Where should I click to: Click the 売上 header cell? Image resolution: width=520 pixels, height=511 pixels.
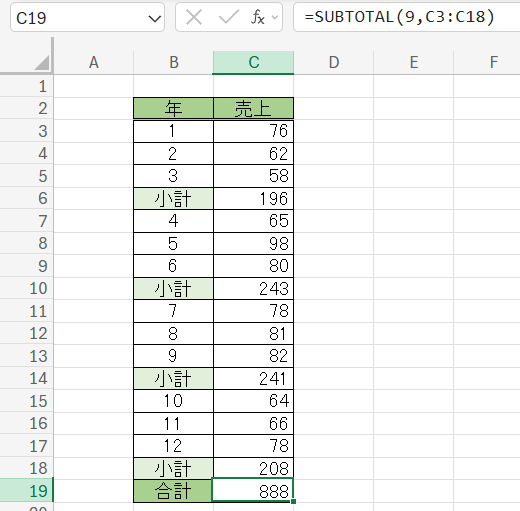click(x=253, y=108)
